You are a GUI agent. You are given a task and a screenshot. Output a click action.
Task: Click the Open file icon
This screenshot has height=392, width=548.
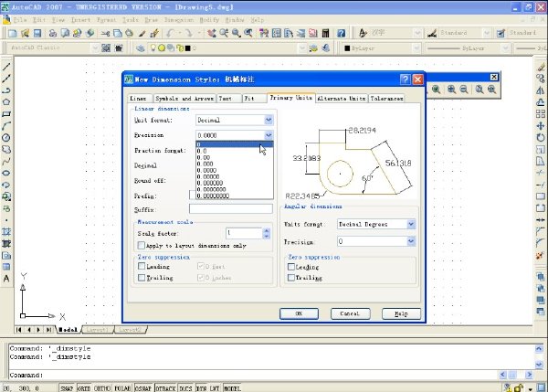click(x=25, y=33)
